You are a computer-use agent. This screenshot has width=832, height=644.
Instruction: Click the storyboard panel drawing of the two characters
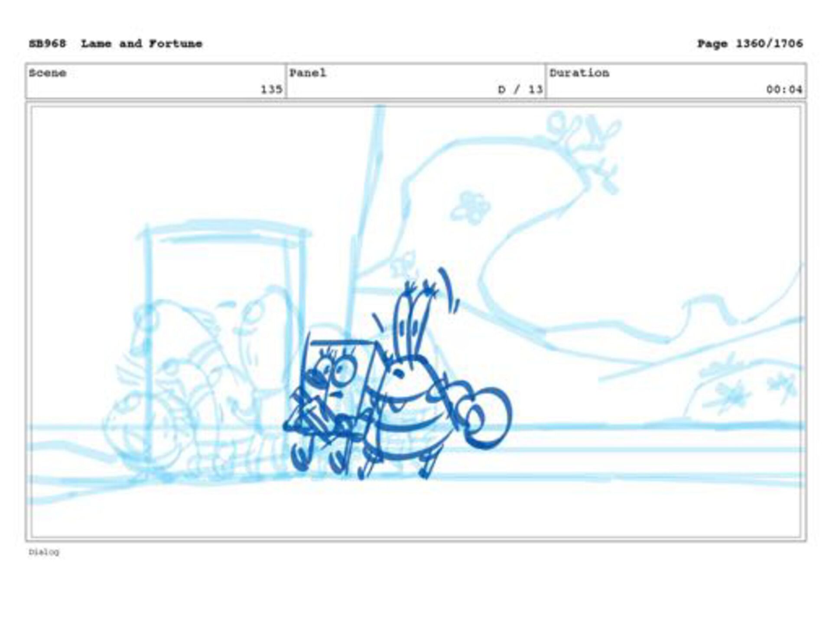coord(416,322)
